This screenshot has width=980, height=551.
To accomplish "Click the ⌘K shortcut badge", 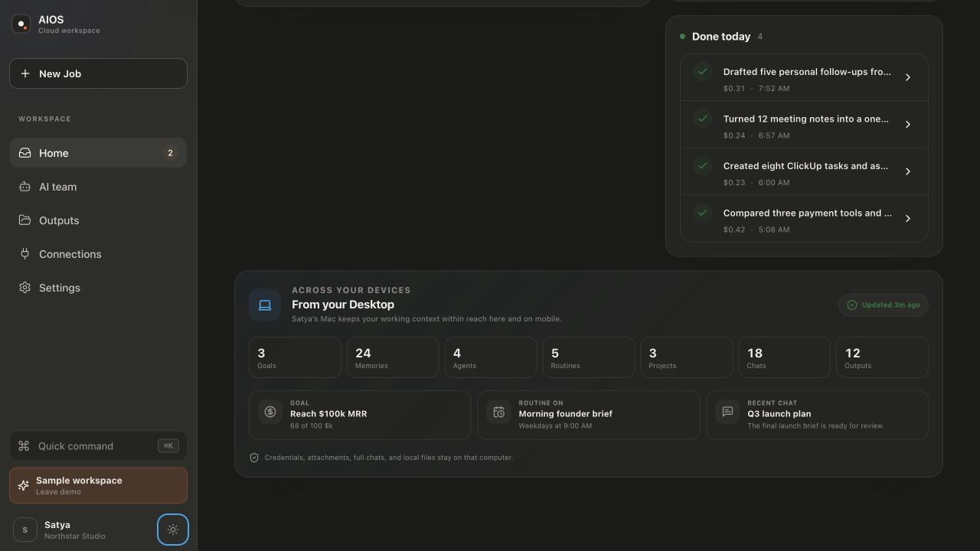I will pyautogui.click(x=168, y=446).
